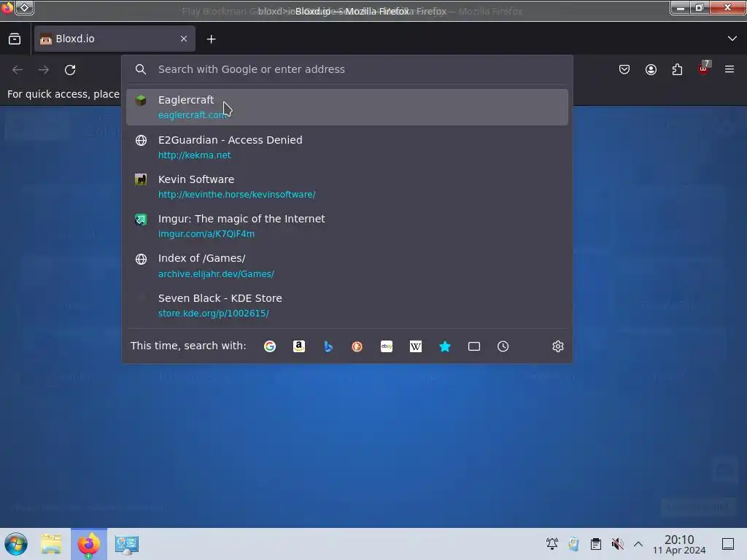This screenshot has width=747, height=560.
Task: Select the Eaglercraft suggestion
Action: (347, 107)
